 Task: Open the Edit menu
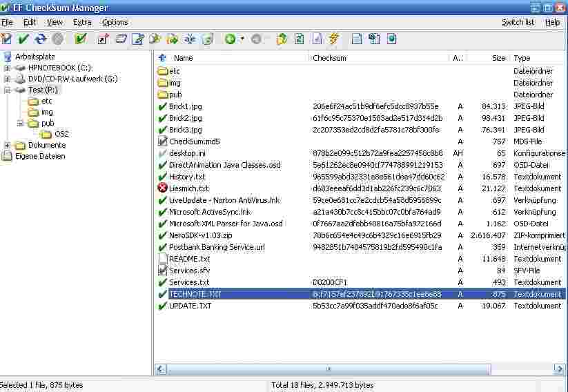coord(30,23)
